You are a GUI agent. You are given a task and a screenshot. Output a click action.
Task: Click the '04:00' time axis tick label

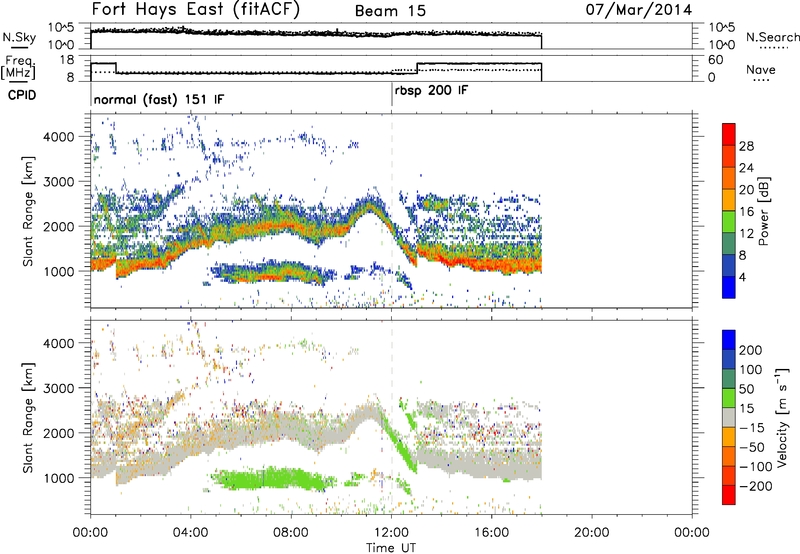click(191, 533)
